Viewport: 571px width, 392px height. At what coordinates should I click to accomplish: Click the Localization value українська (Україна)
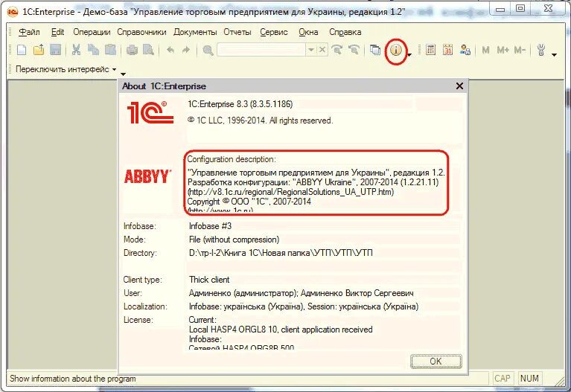click(x=304, y=306)
